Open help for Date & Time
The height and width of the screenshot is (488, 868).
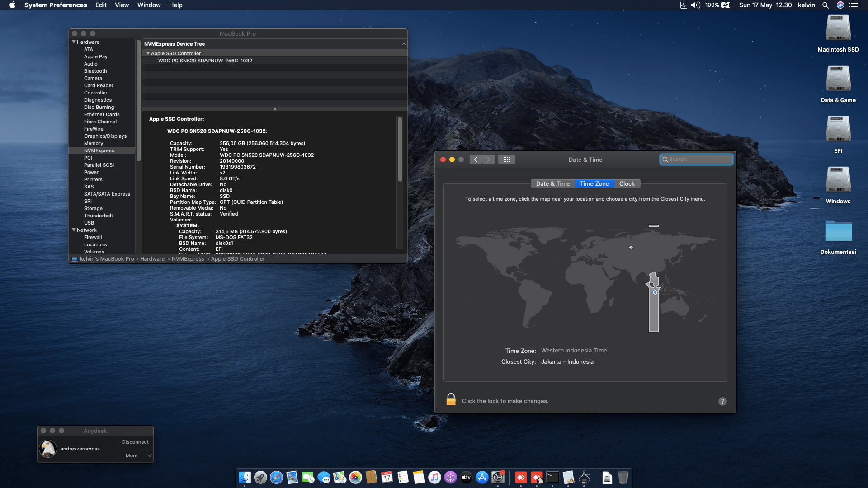pos(722,401)
